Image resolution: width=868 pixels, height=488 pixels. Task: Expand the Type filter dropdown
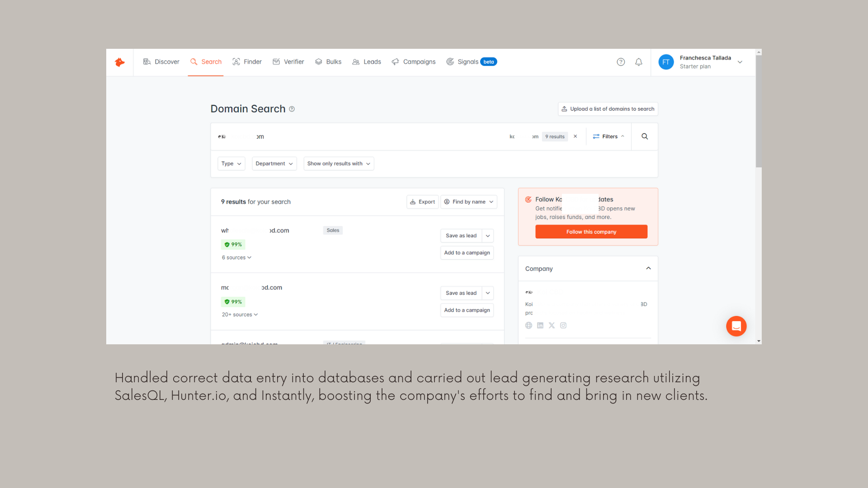(x=231, y=164)
